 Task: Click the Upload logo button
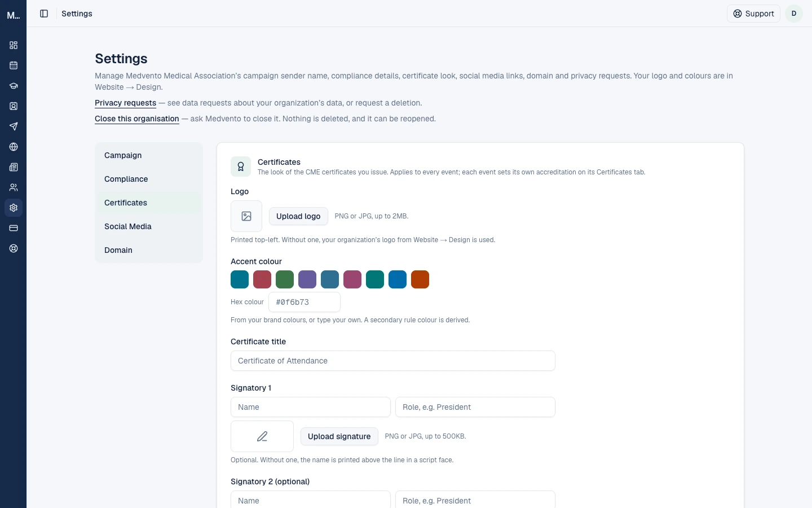click(x=298, y=216)
